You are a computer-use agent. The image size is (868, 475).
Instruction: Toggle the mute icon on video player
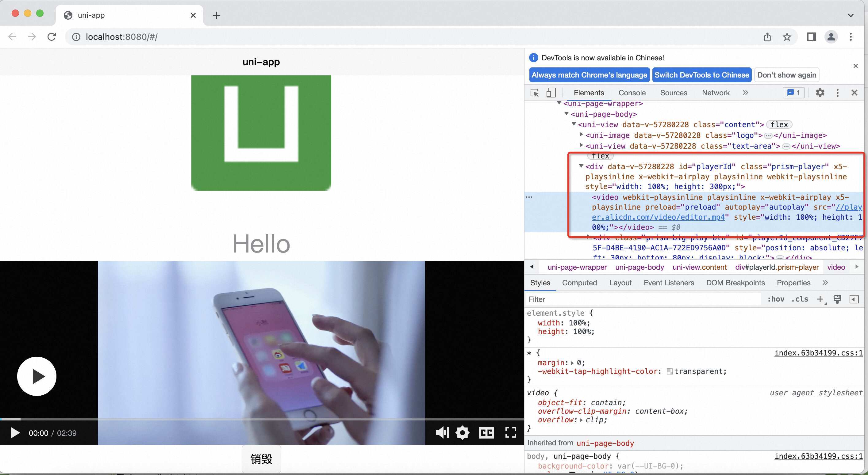pos(443,433)
